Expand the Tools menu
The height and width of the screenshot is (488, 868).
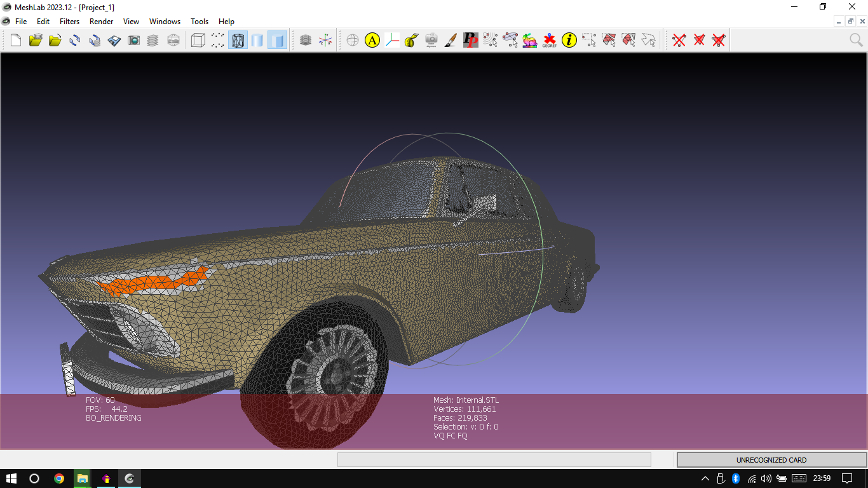[200, 21]
